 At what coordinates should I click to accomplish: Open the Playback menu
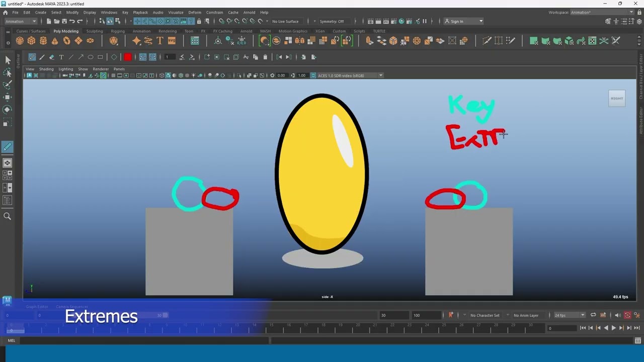click(140, 12)
